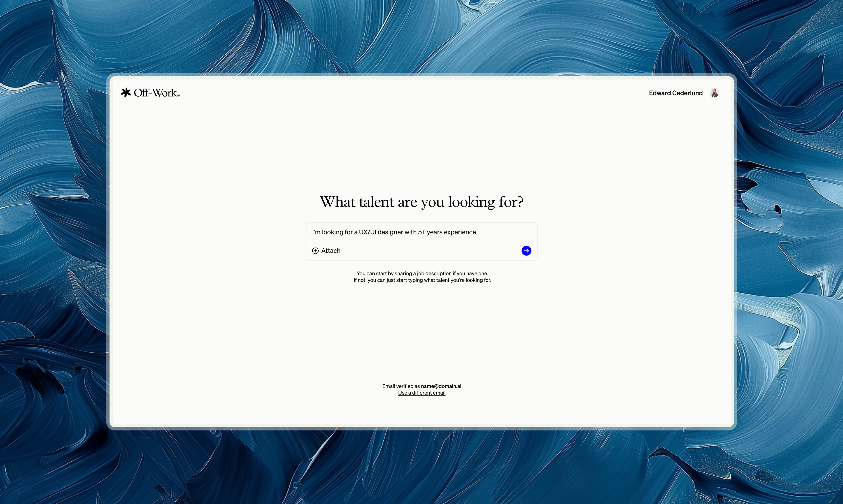This screenshot has height=504, width=843.
Task: Open Edward Cederlund's profile avatar
Action: pos(714,93)
